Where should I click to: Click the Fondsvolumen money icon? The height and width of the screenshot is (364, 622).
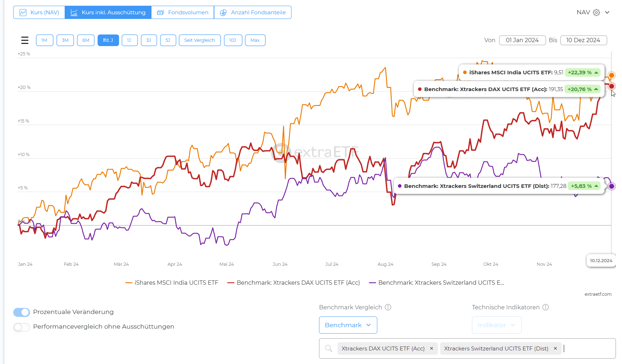click(x=160, y=13)
